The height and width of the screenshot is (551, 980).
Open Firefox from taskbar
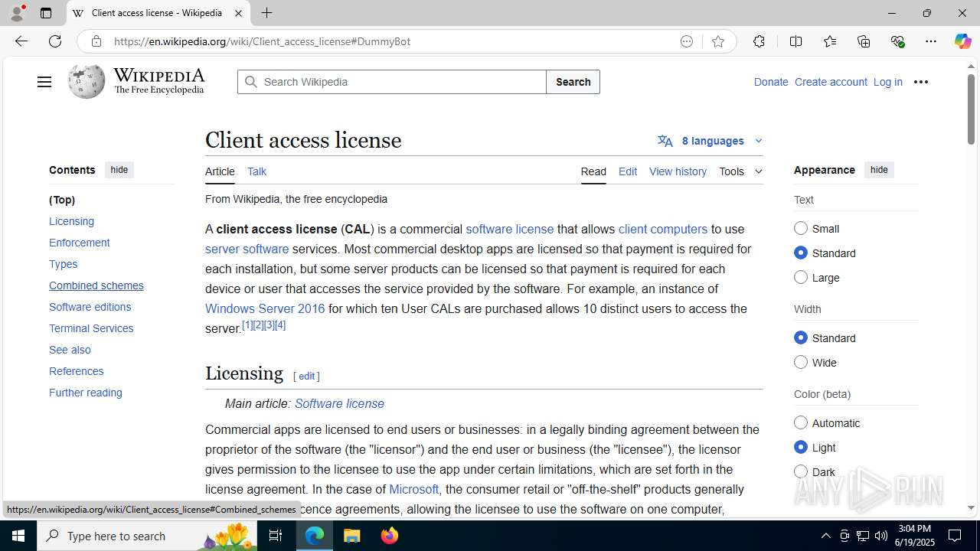(390, 536)
